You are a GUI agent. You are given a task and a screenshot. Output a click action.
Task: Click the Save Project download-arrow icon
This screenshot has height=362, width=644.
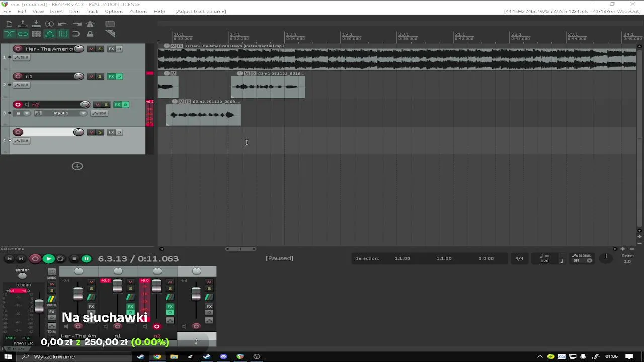(36, 24)
